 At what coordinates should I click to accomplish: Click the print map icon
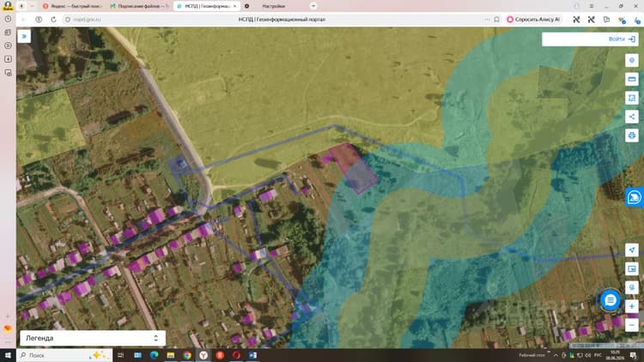632,136
